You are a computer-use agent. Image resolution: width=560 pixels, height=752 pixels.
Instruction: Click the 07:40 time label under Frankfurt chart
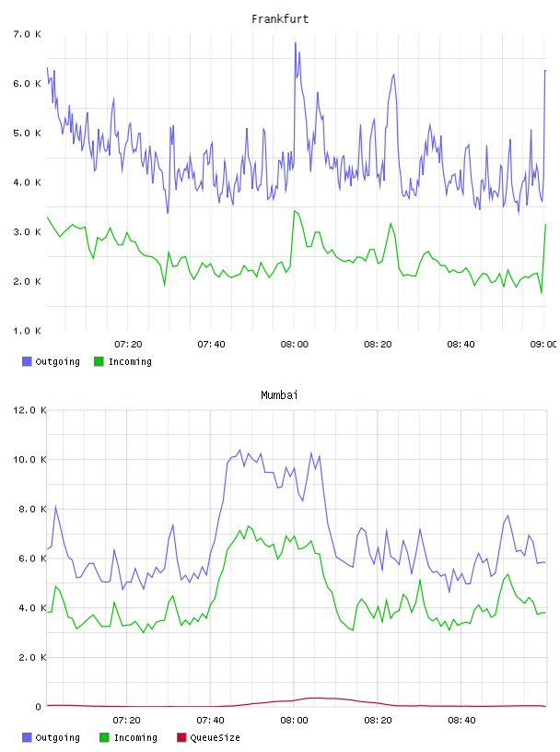coord(211,345)
